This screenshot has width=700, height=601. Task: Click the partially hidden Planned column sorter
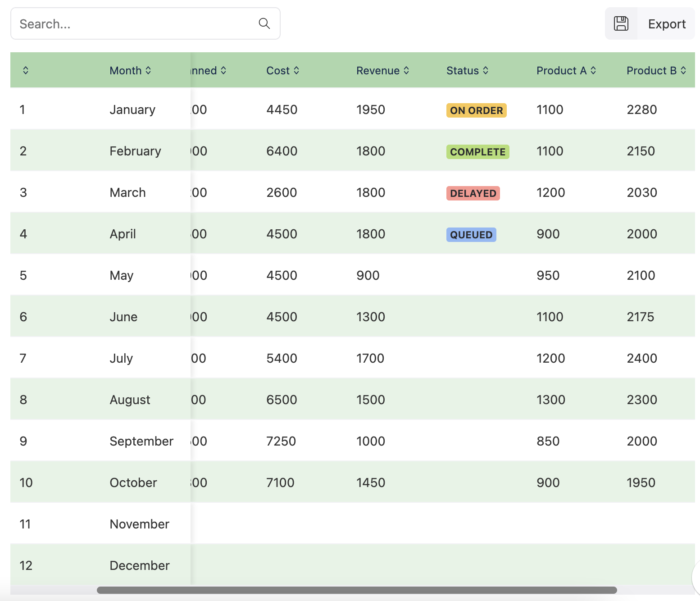(x=223, y=70)
